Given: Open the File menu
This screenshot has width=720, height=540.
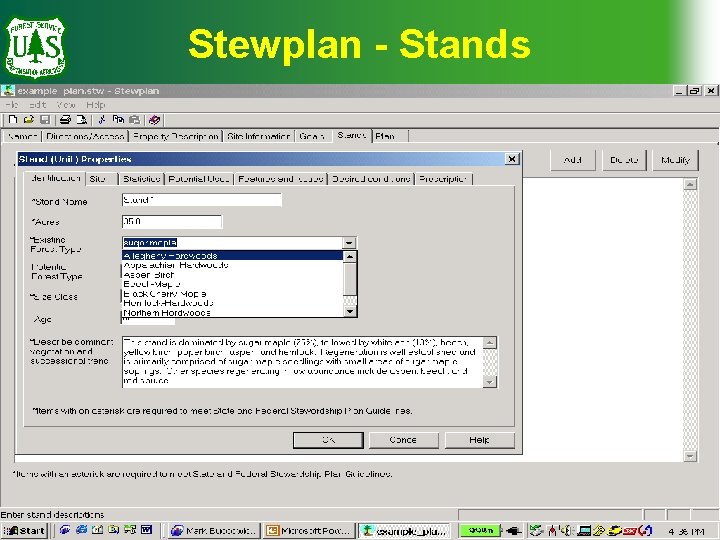Looking at the screenshot, I should pos(11,105).
